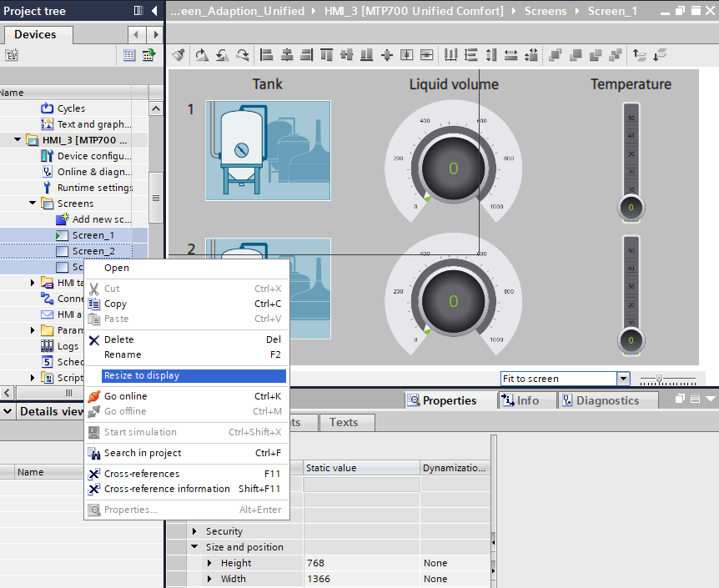The height and width of the screenshot is (588, 719).
Task: Open the Info tab
Action: click(x=520, y=400)
